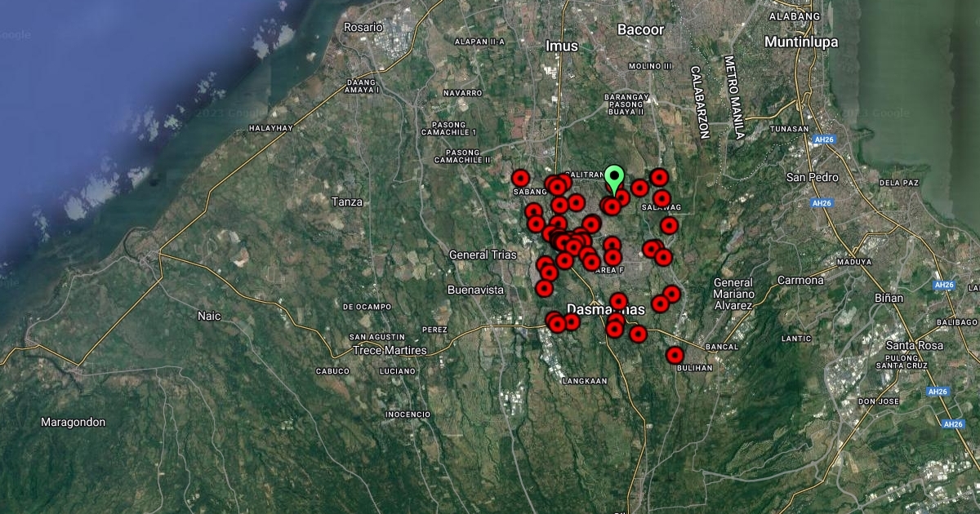
Task: Click the AH26 highway shield beside Tunasan
Action: click(x=822, y=140)
